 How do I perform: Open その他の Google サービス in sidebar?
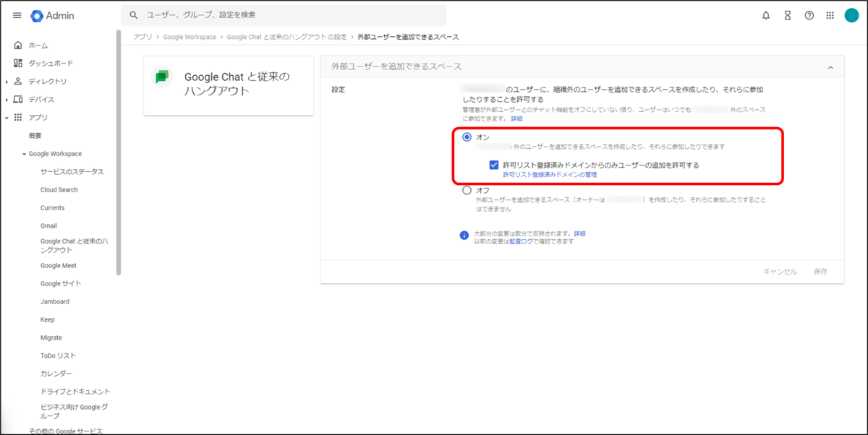(x=65, y=431)
